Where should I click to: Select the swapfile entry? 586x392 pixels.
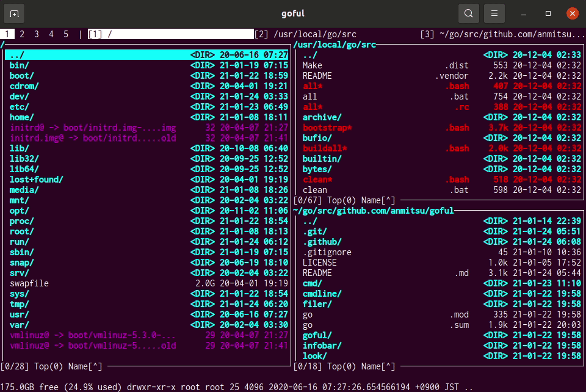(149, 284)
